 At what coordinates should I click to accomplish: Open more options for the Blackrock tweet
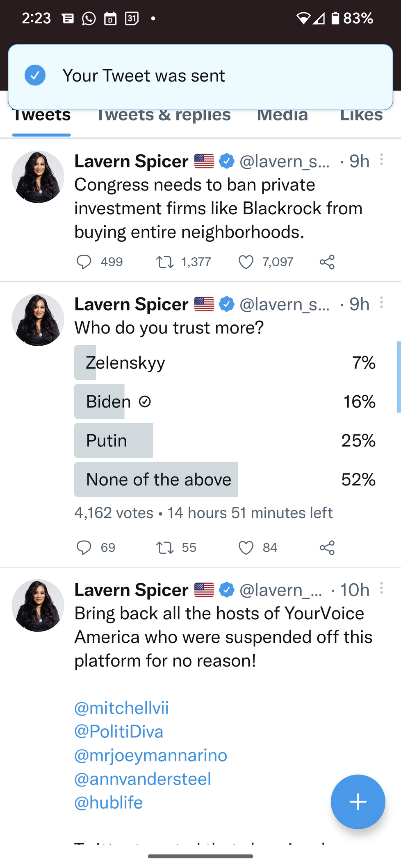pyautogui.click(x=381, y=159)
